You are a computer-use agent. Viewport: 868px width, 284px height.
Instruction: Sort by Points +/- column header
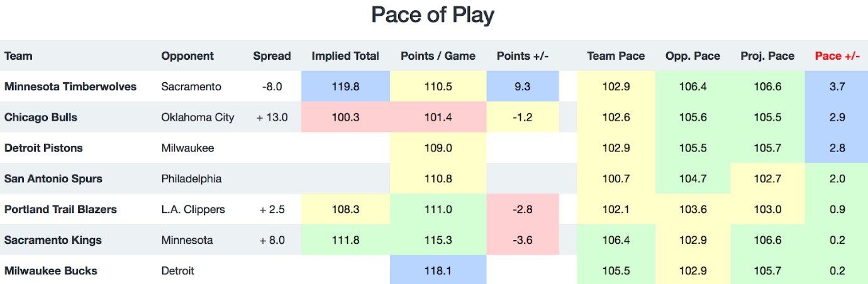point(523,56)
